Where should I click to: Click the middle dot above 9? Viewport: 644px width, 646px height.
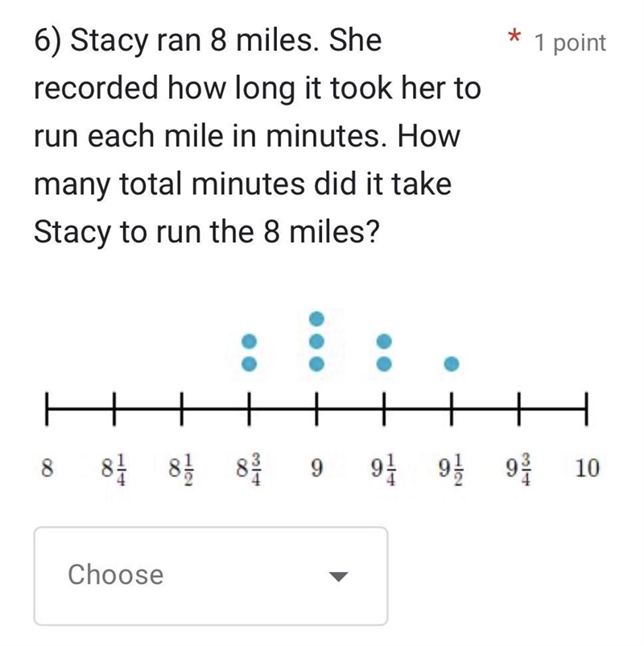pyautogui.click(x=316, y=342)
